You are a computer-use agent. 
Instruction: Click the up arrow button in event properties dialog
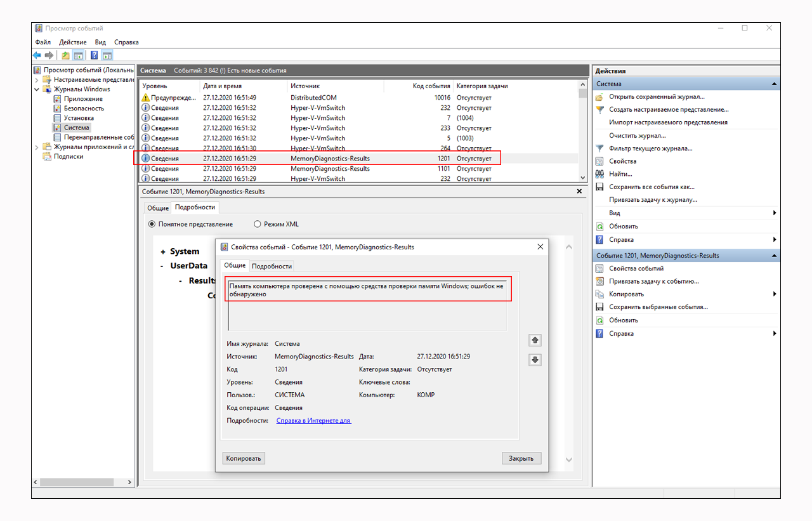pyautogui.click(x=535, y=341)
